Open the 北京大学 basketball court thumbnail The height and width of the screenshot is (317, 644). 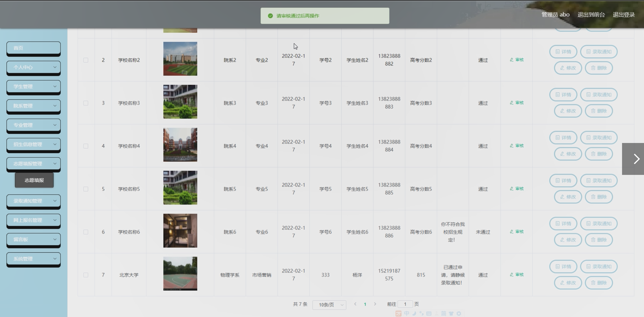180,274
